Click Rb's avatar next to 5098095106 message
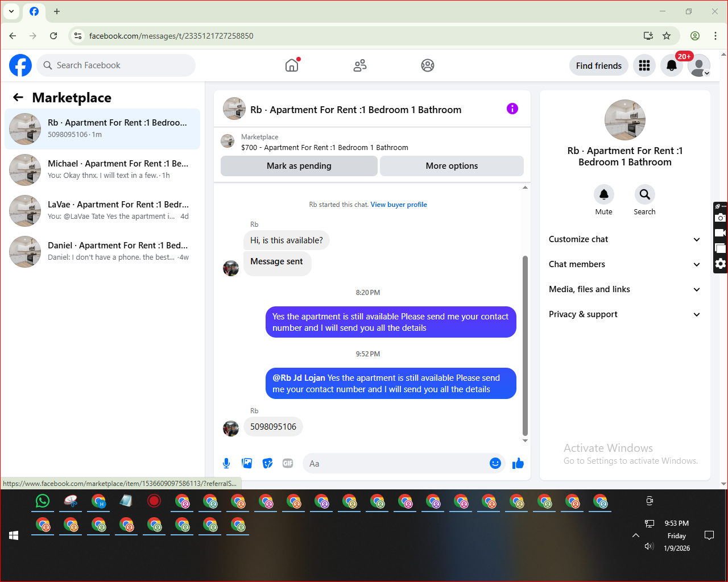This screenshot has width=728, height=582. click(231, 429)
